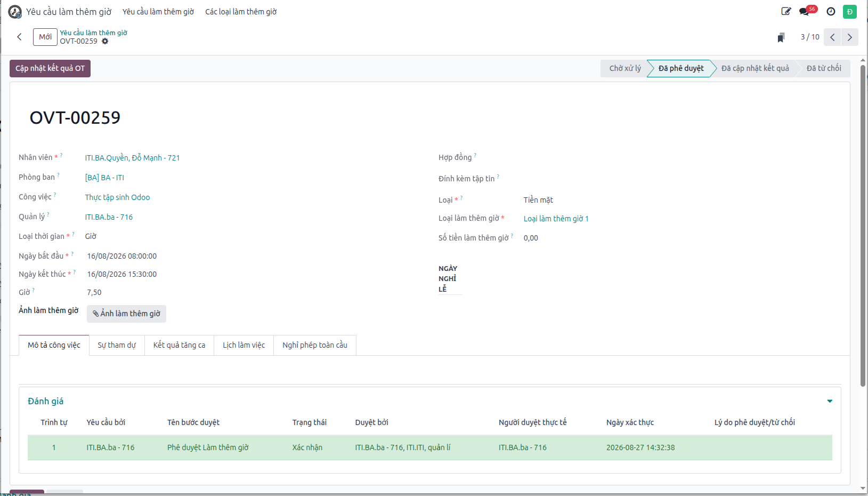
Task: Open chat messages icon with 56 badge
Action: pos(807,11)
